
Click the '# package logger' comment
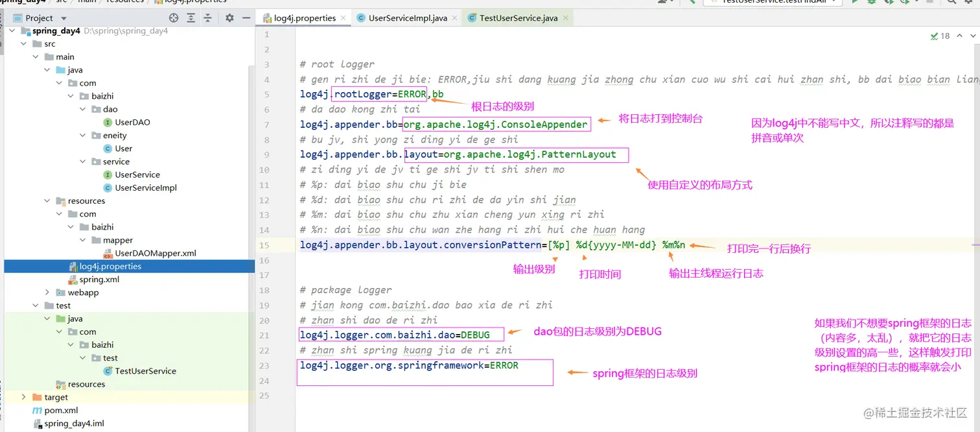[346, 290]
